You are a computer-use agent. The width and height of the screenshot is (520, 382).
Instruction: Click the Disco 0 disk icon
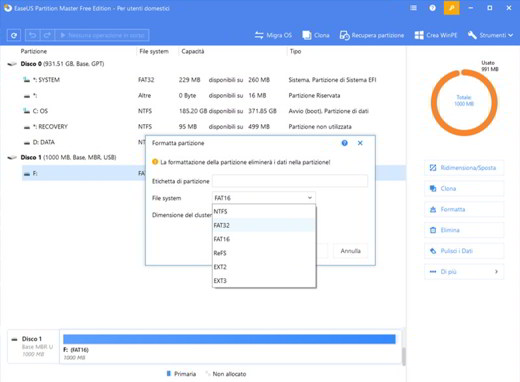tap(12, 64)
